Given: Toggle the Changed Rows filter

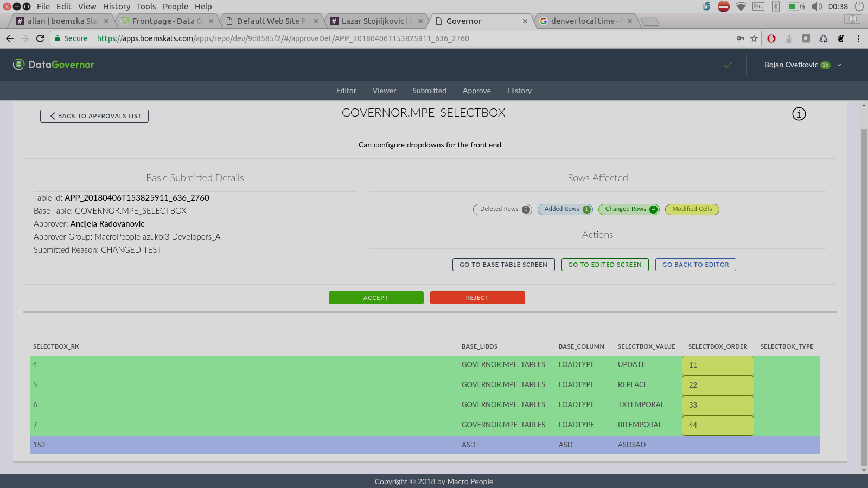Looking at the screenshot, I should pyautogui.click(x=628, y=209).
